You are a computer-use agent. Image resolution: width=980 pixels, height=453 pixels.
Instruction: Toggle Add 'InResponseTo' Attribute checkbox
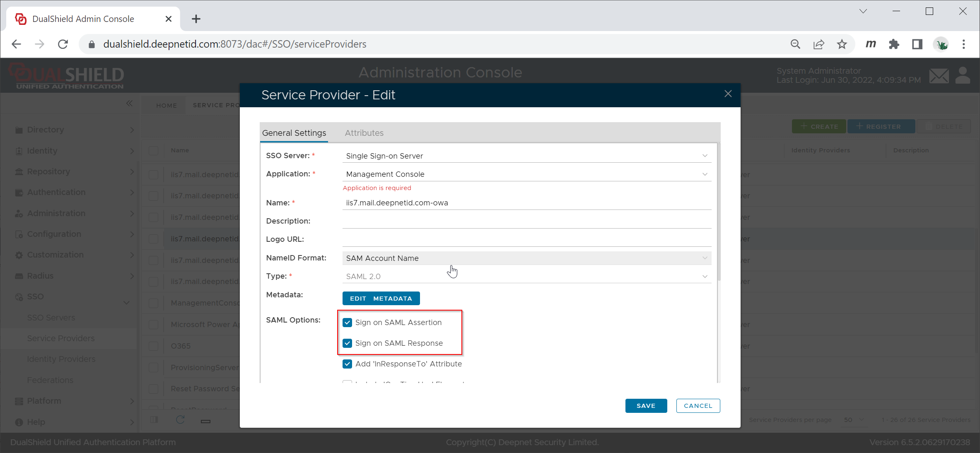347,364
